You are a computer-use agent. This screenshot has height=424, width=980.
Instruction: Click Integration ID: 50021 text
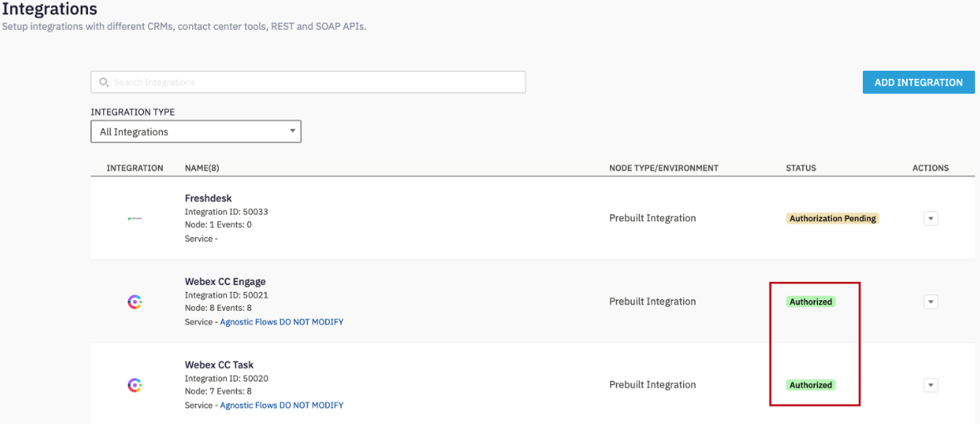[226, 295]
